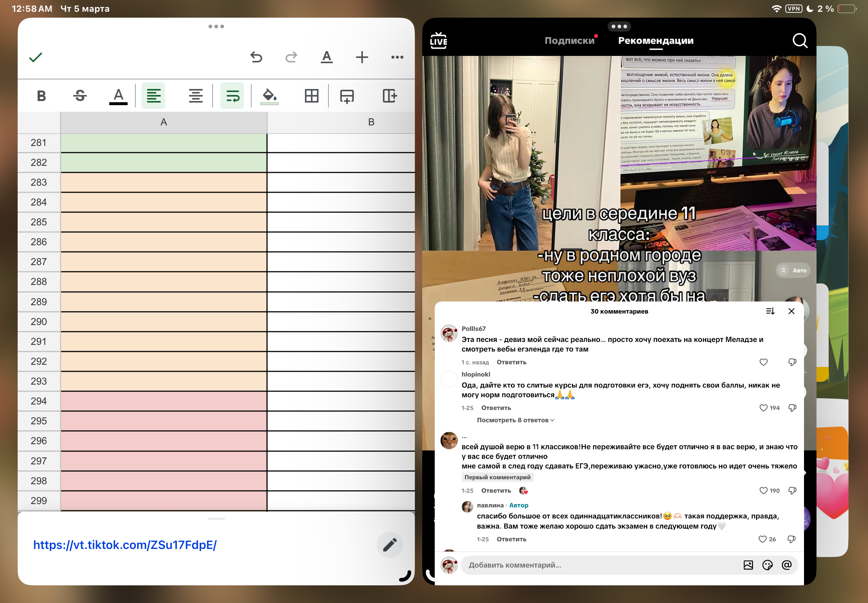Reply to hlopinokl's comment
This screenshot has width=868, height=603.
496,408
